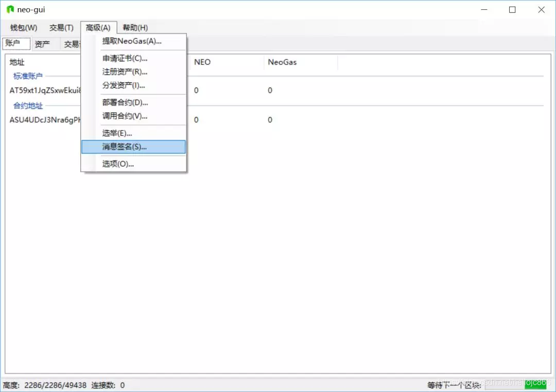This screenshot has width=556, height=392.
Task: Maximize the neo-gui window
Action: click(512, 10)
